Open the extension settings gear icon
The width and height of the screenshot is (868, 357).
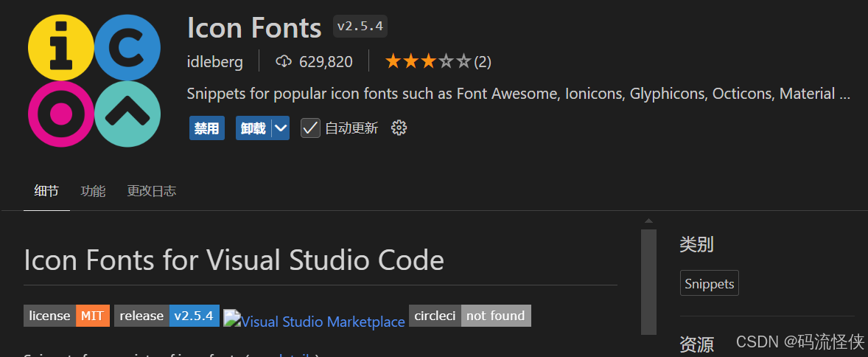click(399, 128)
